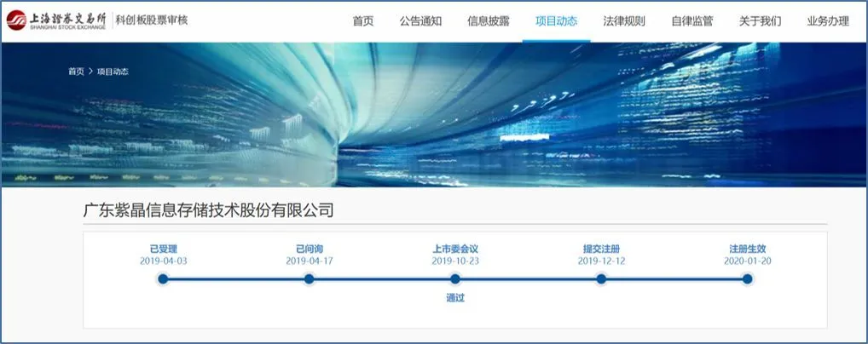
Task: Open the 信息披露 menu item
Action: [x=489, y=21]
